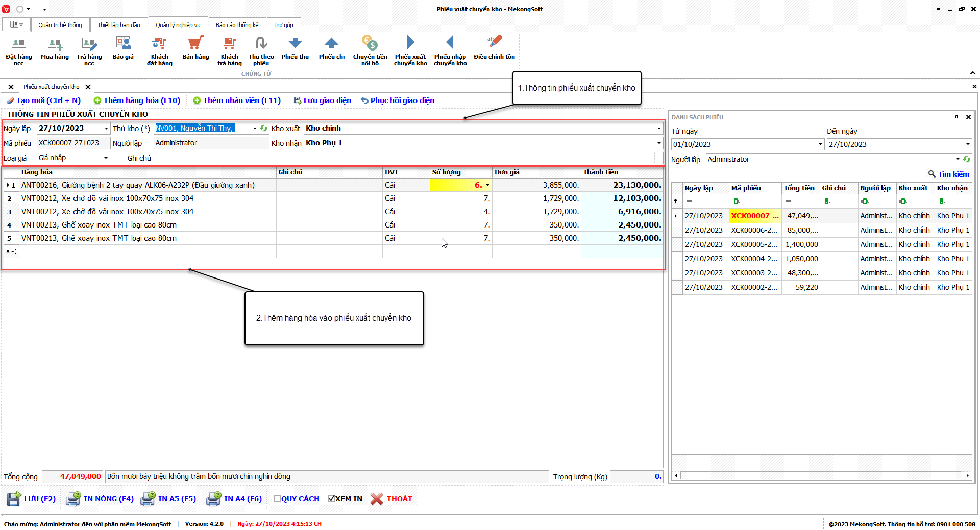Open the Loại giá dropdown

(106, 158)
